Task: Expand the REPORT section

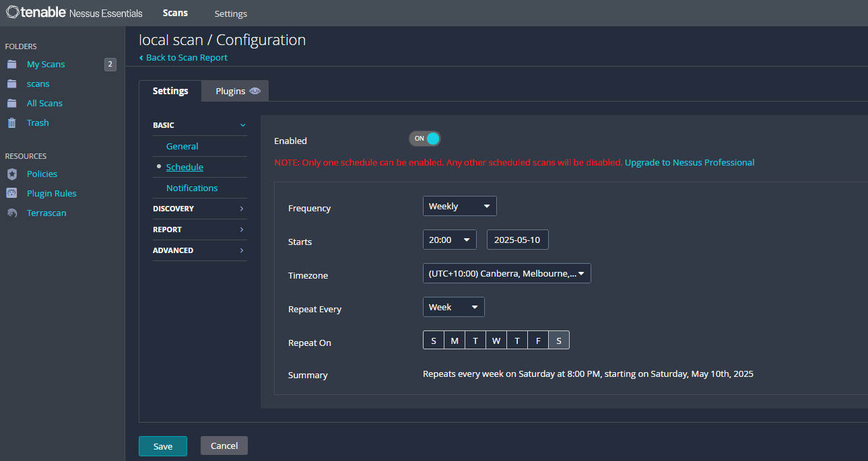Action: [200, 229]
